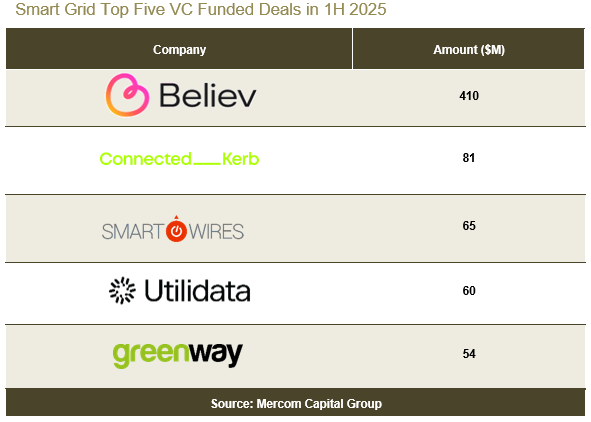Click the 60 amount value
This screenshot has width=591, height=422.
(x=469, y=291)
